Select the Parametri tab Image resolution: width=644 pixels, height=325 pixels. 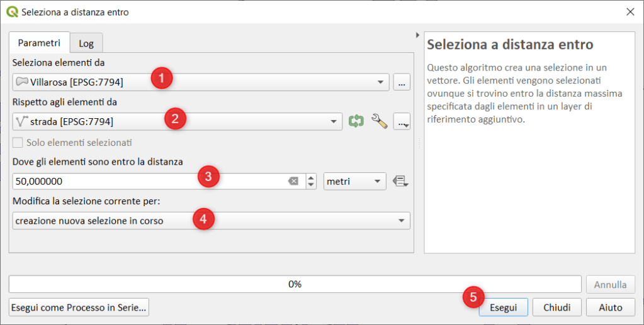pos(39,43)
